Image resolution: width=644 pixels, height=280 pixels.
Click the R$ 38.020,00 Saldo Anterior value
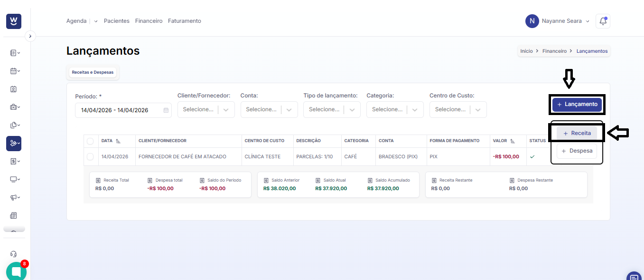coord(280,188)
